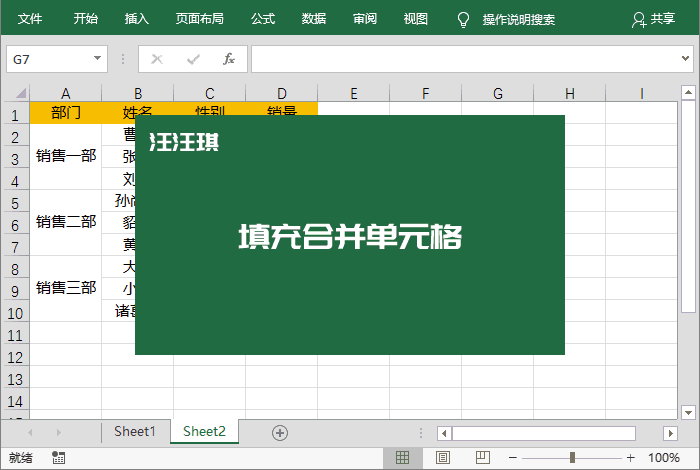700x470 pixels.
Task: Click the Insert Function fx icon
Action: pos(228,59)
